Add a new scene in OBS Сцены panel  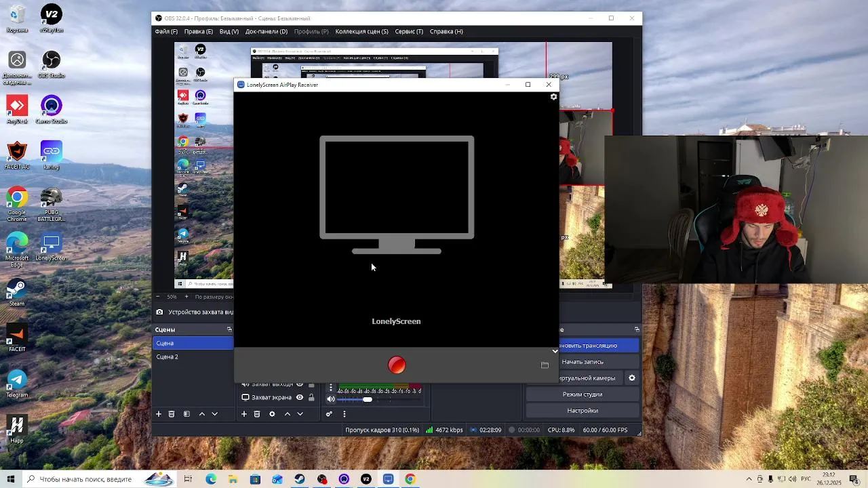point(159,414)
